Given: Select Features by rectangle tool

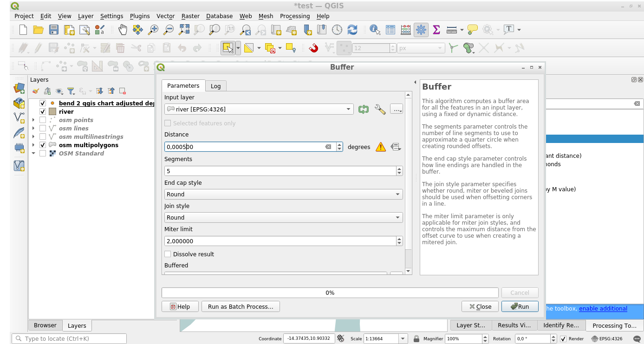Looking at the screenshot, I should tap(228, 48).
